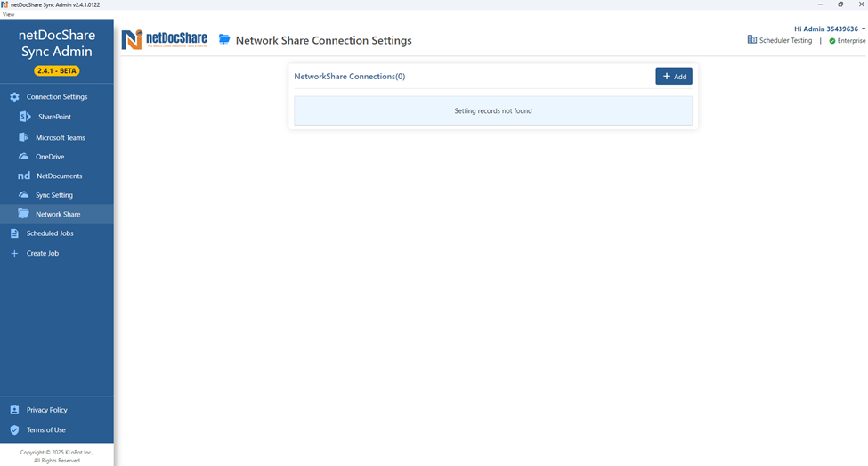Click the 'Setting records not found' message
Image resolution: width=868 pixels, height=466 pixels.
492,110
